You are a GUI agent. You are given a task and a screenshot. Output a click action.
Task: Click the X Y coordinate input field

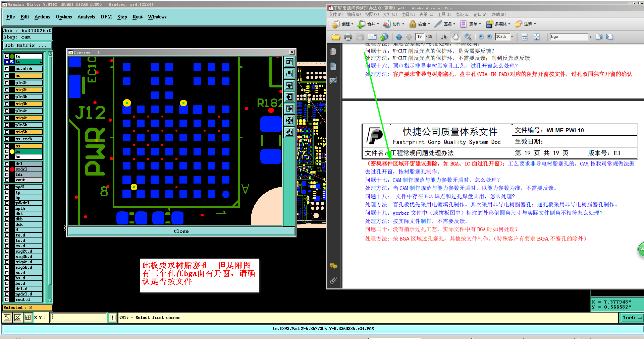pyautogui.click(x=78, y=318)
